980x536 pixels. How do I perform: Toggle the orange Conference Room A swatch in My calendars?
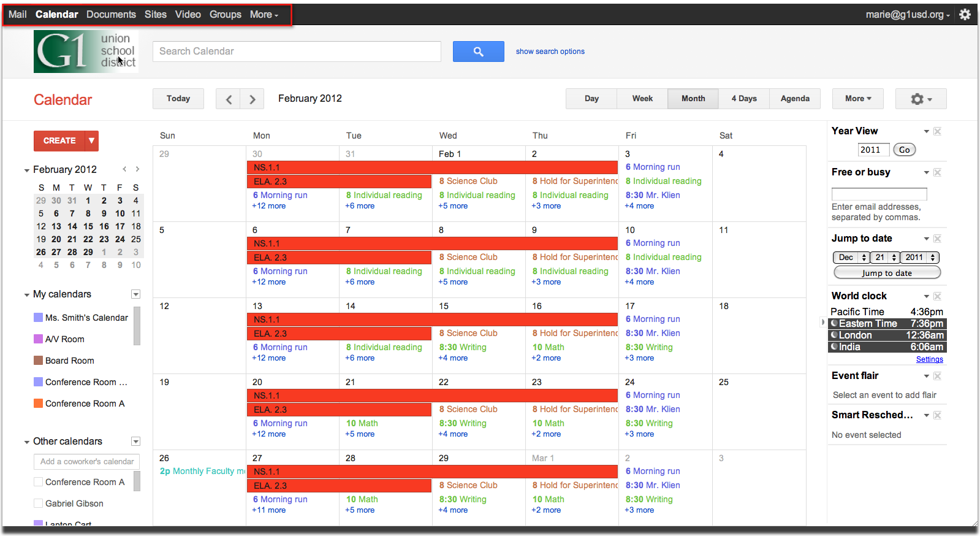click(x=38, y=404)
